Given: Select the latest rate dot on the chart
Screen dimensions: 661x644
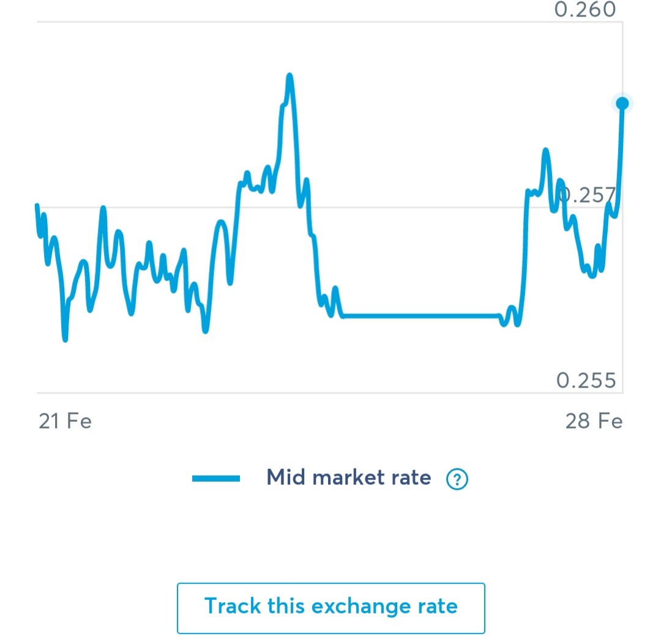Looking at the screenshot, I should click(622, 103).
